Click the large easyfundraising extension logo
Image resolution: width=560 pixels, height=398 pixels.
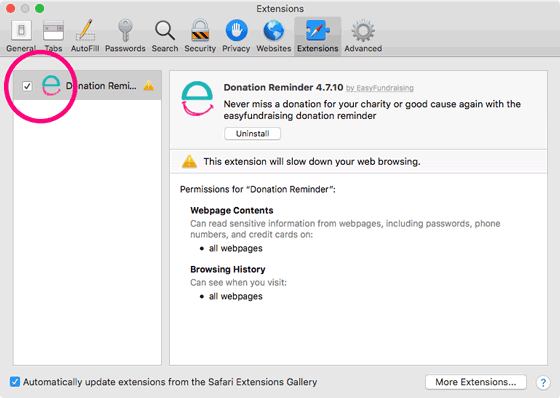[x=197, y=99]
